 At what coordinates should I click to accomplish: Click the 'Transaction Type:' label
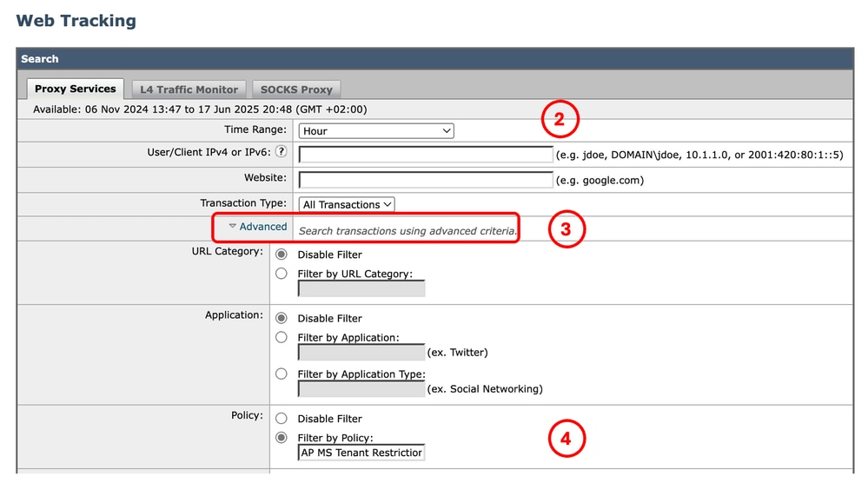coord(243,203)
